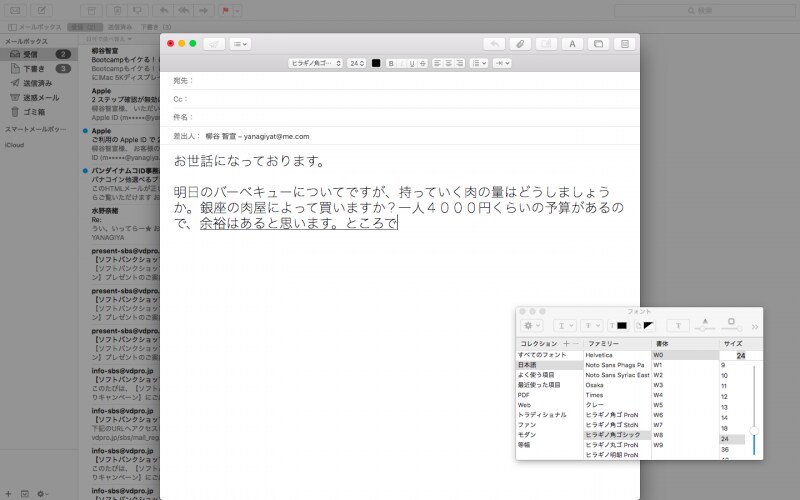Open the stationery pane icon
Screen dimensions: 800x500
click(x=624, y=44)
